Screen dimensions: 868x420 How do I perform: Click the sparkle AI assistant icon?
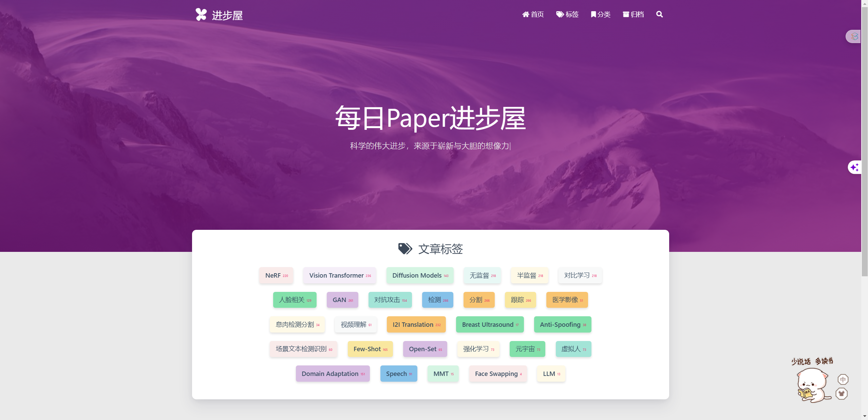(x=854, y=167)
